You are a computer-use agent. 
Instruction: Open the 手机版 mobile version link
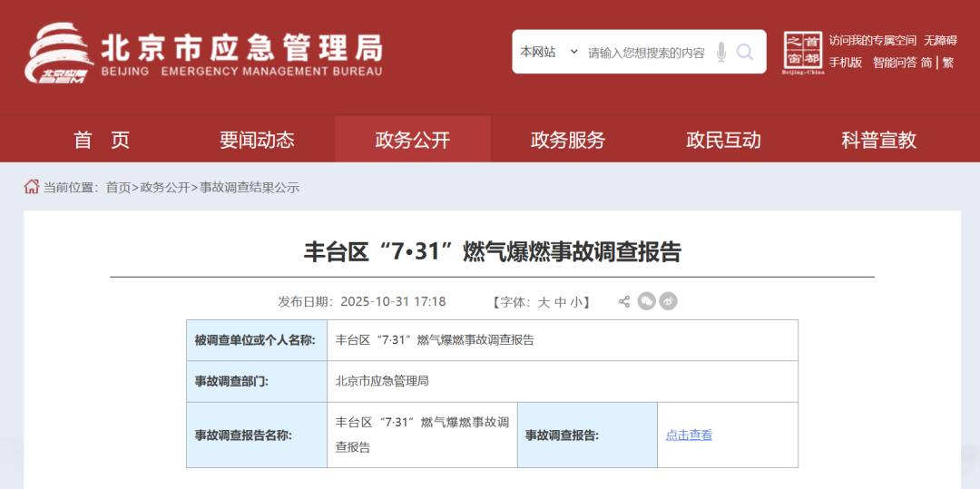pyautogui.click(x=846, y=63)
